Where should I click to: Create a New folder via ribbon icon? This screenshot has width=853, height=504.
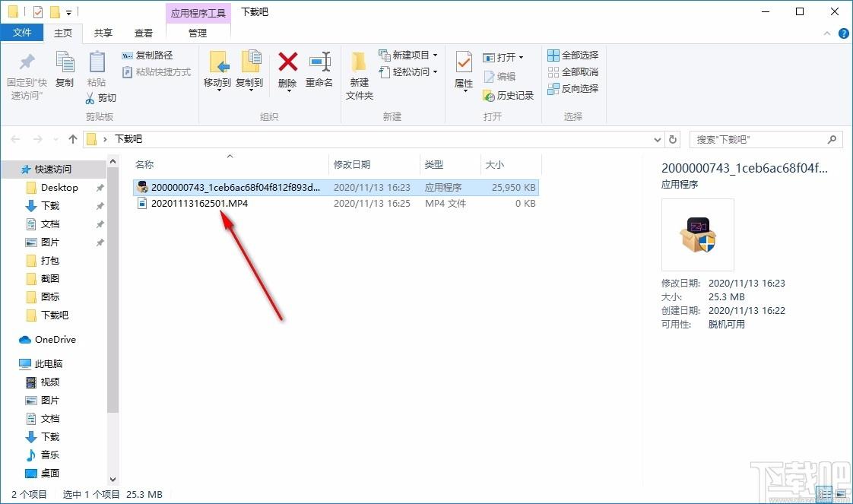coord(359,62)
